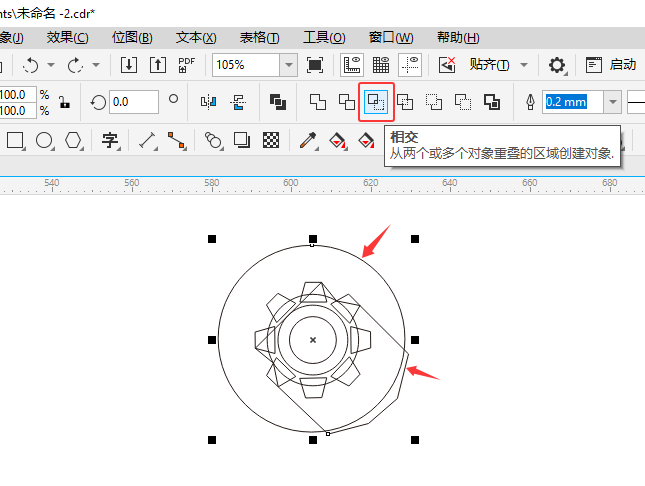
Task: Click the front minus back icon
Action: click(434, 102)
